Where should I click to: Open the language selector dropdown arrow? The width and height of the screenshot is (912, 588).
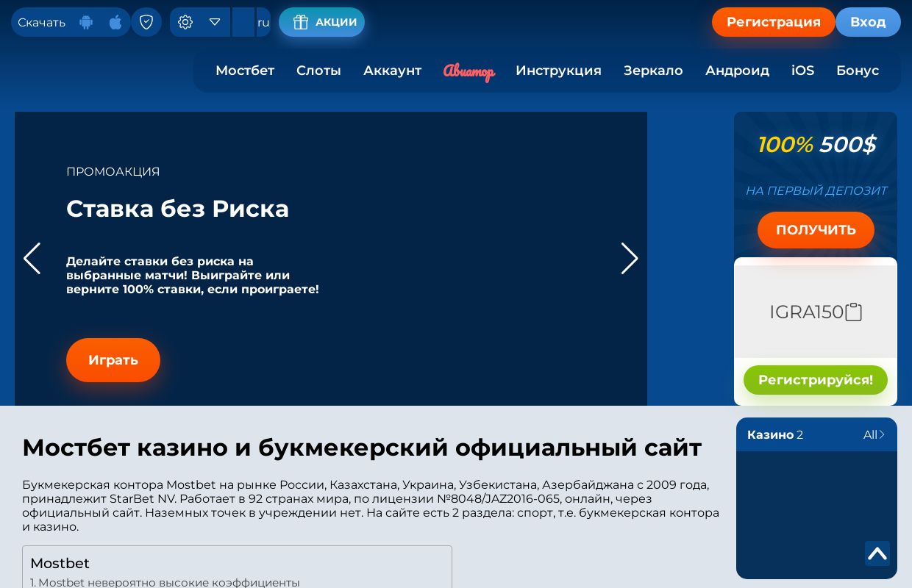(215, 22)
